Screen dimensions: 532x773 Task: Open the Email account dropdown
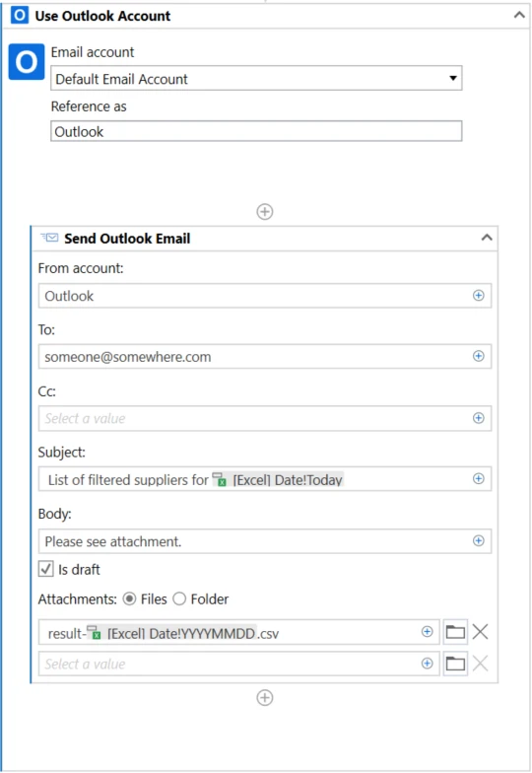click(x=256, y=79)
